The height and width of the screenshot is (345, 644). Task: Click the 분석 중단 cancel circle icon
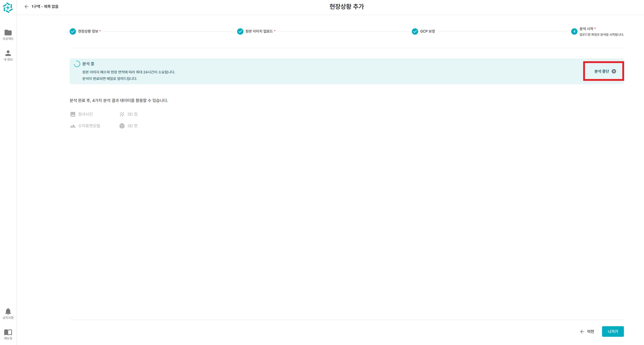click(x=614, y=71)
